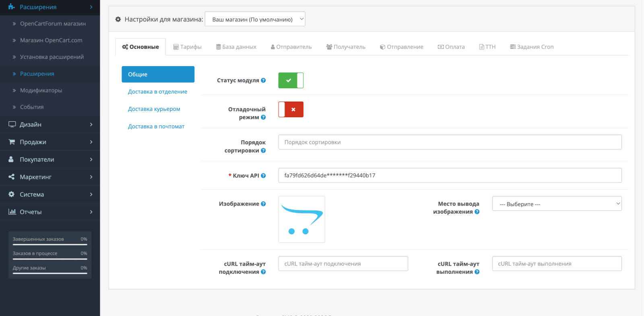Open Место вывода изображения dropdown

pyautogui.click(x=557, y=204)
